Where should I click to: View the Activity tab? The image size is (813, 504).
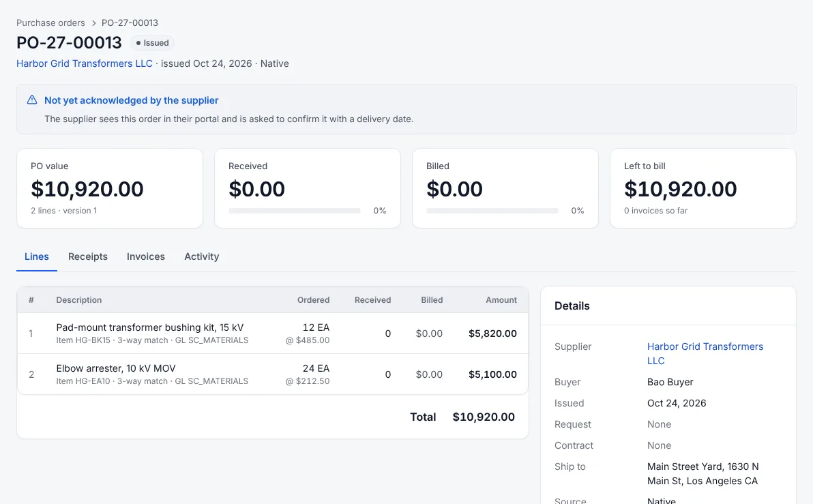[x=202, y=256]
